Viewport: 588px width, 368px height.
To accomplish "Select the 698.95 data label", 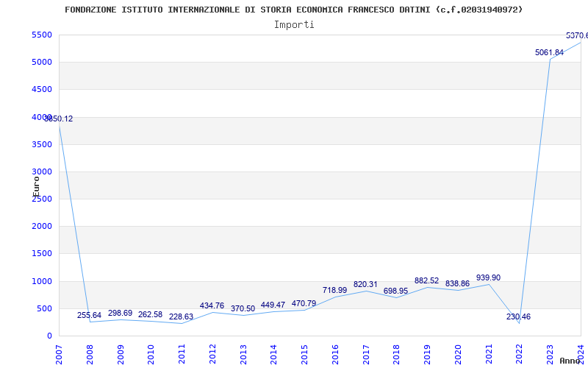I will click(395, 291).
